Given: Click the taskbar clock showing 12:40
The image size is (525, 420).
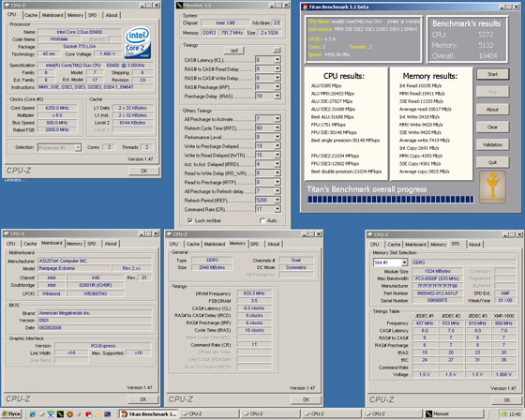Looking at the screenshot, I should pyautogui.click(x=515, y=414).
